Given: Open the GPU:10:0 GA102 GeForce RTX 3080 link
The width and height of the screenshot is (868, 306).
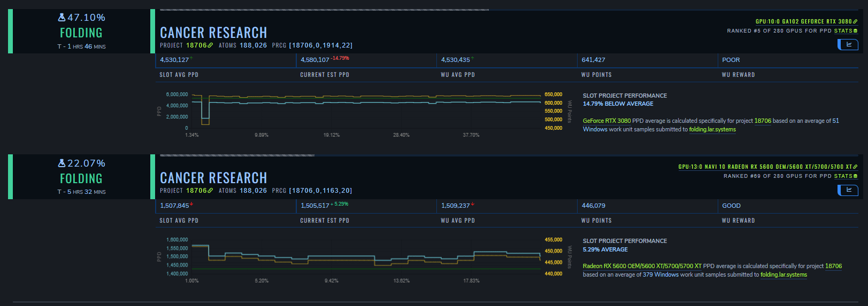Looking at the screenshot, I should [x=803, y=22].
